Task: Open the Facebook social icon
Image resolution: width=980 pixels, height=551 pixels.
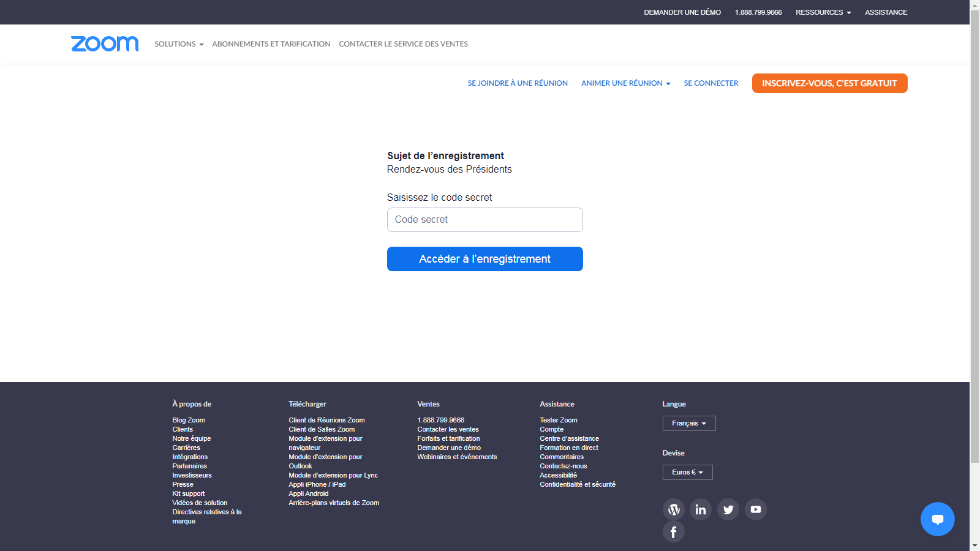Action: tap(673, 531)
